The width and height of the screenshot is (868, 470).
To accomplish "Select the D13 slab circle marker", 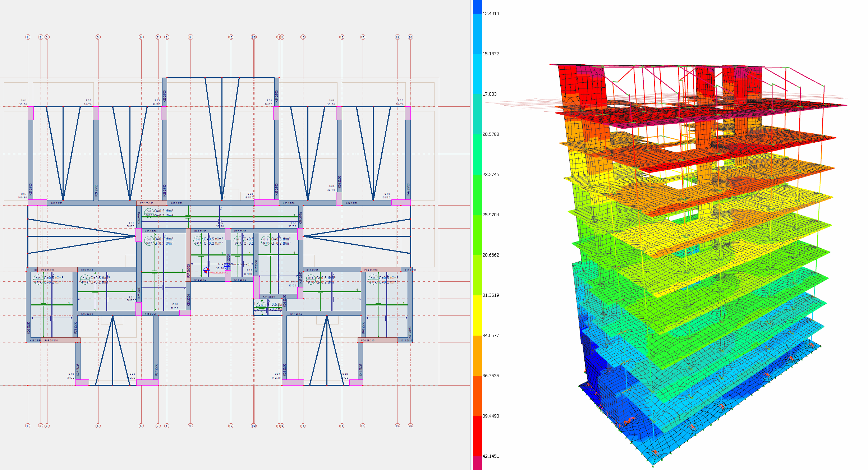I will click(38, 279).
